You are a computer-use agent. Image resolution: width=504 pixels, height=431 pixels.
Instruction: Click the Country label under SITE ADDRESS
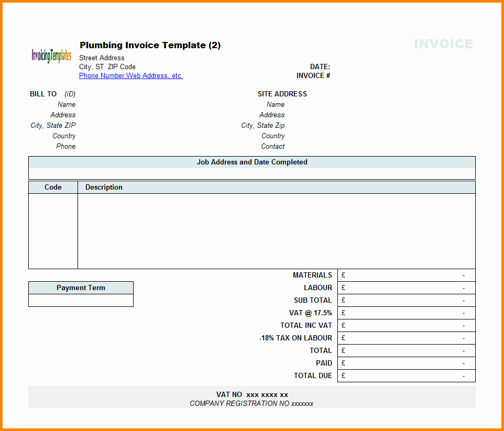273,136
